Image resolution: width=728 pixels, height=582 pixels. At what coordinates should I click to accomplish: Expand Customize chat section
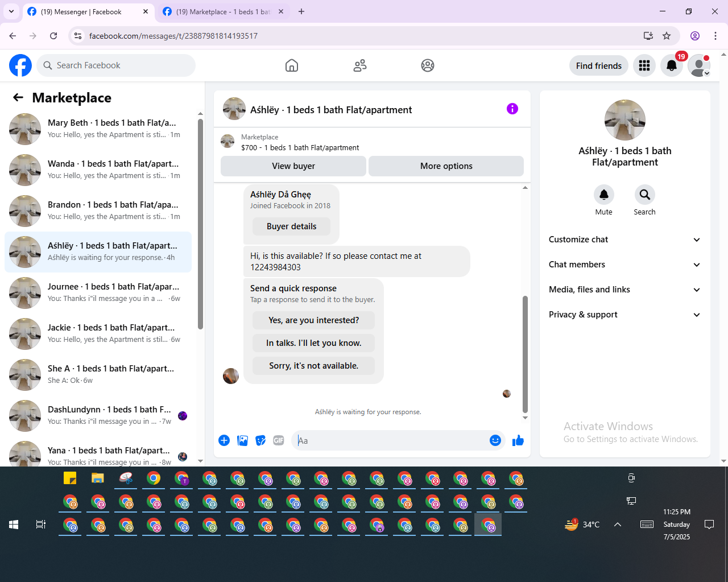[625, 240]
